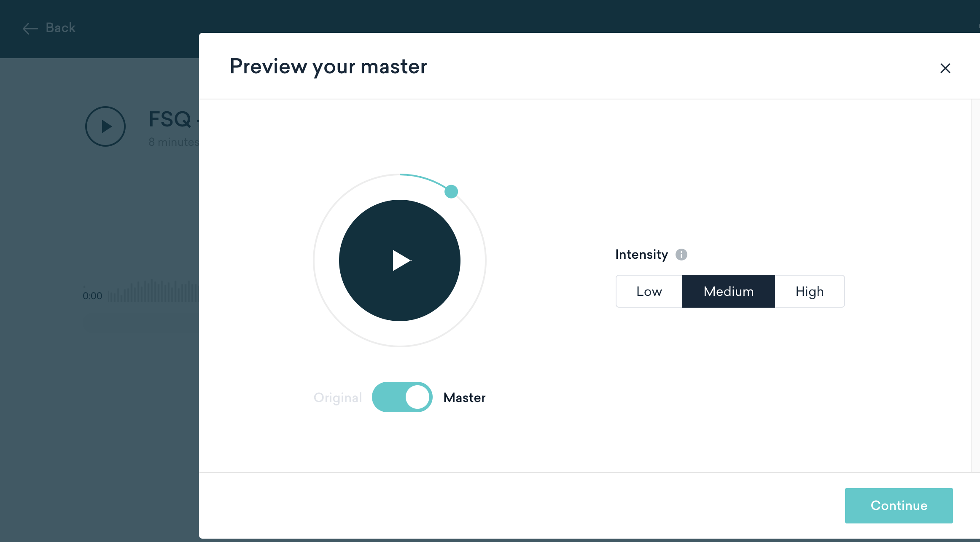The image size is (980, 542).
Task: Click the 0:00 timestamp
Action: (92, 296)
